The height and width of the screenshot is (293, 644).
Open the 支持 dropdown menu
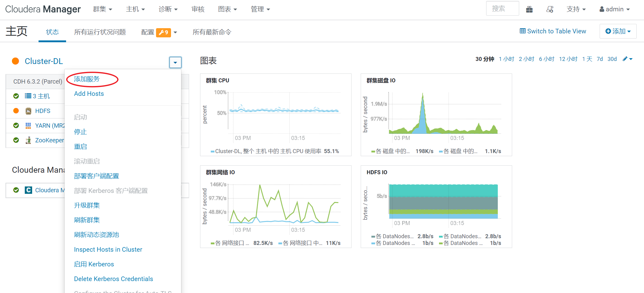pyautogui.click(x=576, y=9)
